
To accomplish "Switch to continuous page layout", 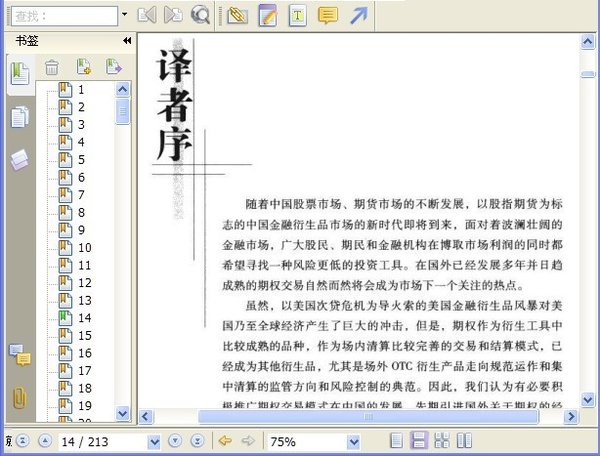I will click(x=419, y=441).
